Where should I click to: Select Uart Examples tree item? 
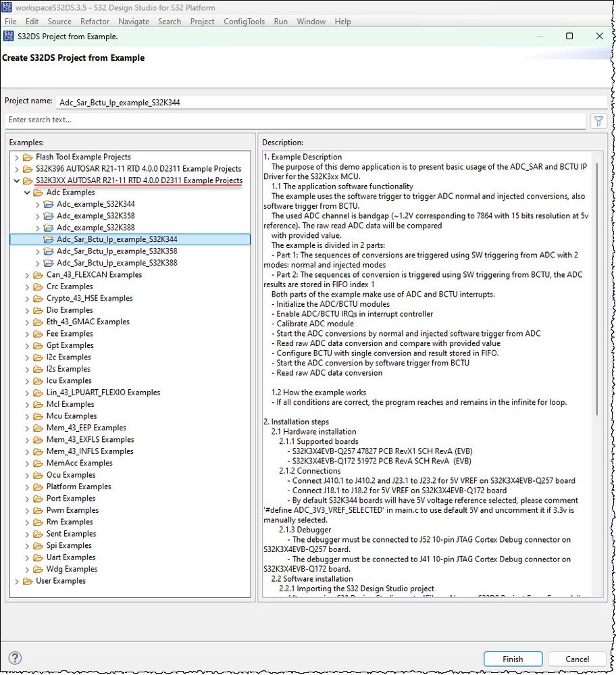click(x=71, y=557)
